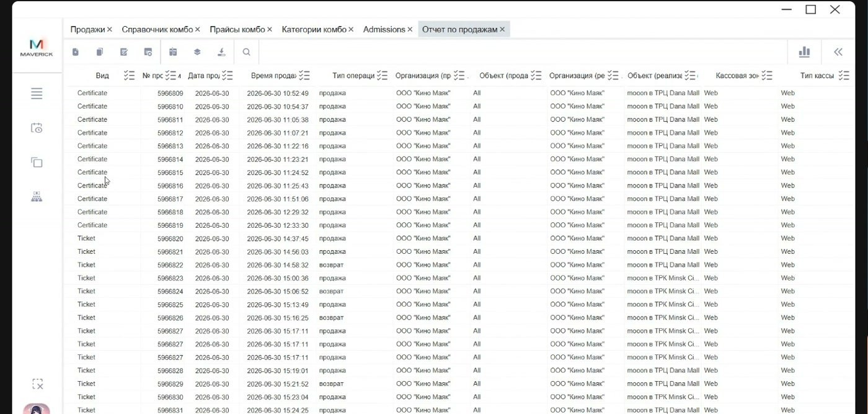868x414 pixels.
Task: Sort by the Тип операции column header
Action: click(353, 76)
